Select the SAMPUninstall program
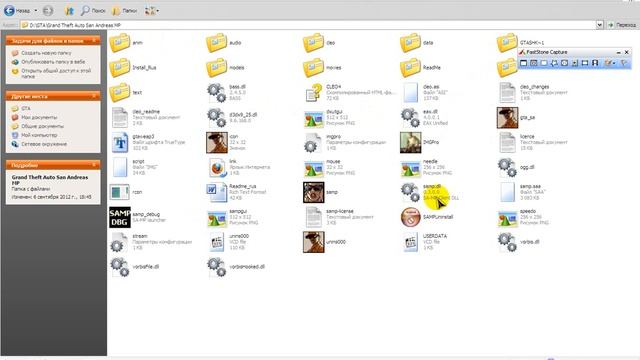The height and width of the screenshot is (360, 640). (x=410, y=217)
